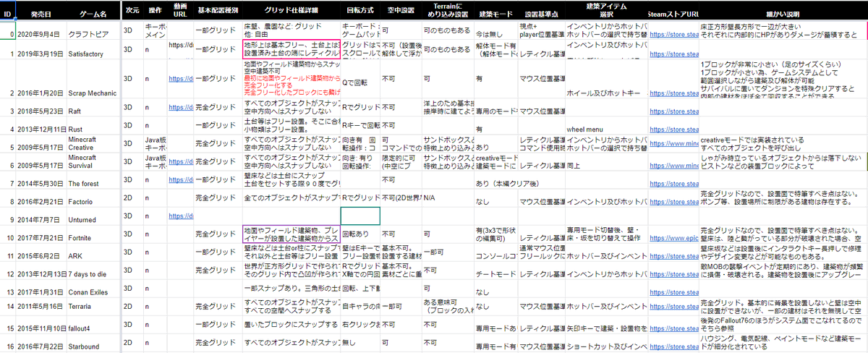Open the video URL link in Satisfactory row
The width and height of the screenshot is (868, 353).
[x=179, y=44]
